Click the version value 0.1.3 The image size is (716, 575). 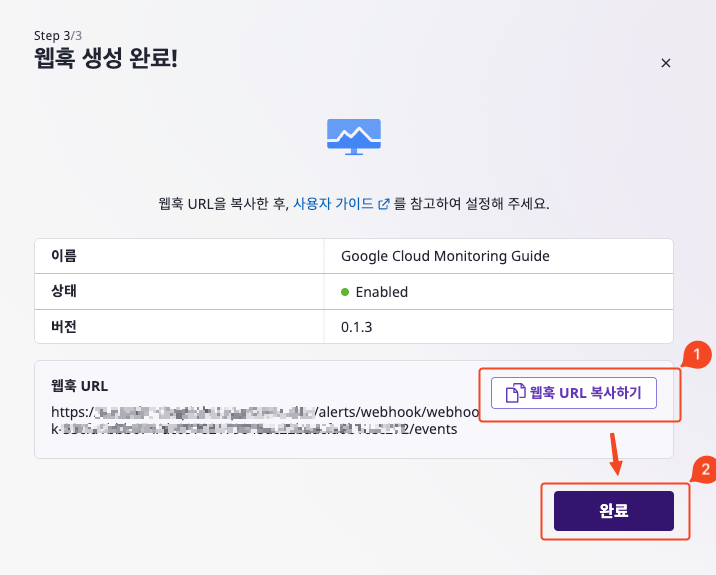(x=357, y=327)
